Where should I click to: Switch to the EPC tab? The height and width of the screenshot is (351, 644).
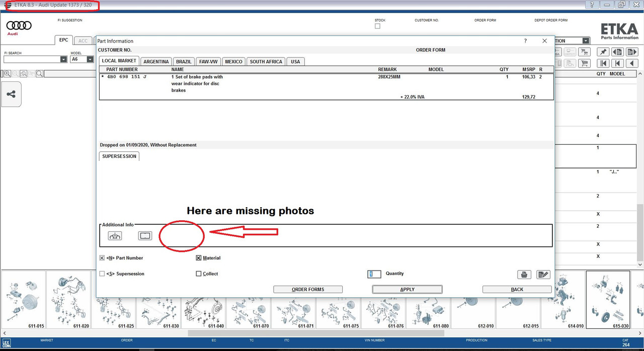pos(63,40)
